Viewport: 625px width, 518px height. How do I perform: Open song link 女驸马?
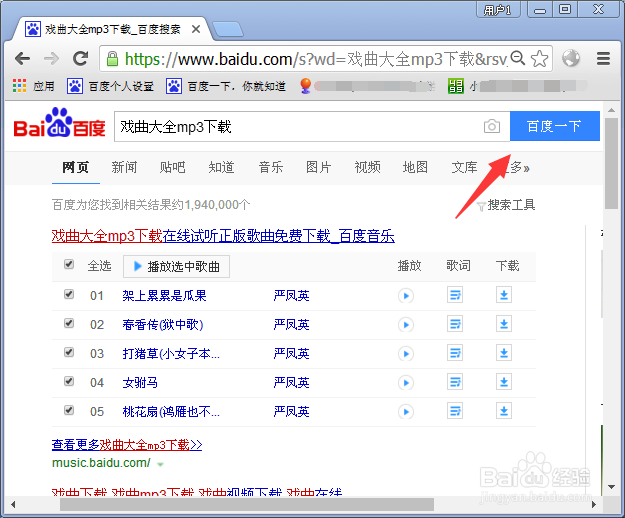click(140, 383)
